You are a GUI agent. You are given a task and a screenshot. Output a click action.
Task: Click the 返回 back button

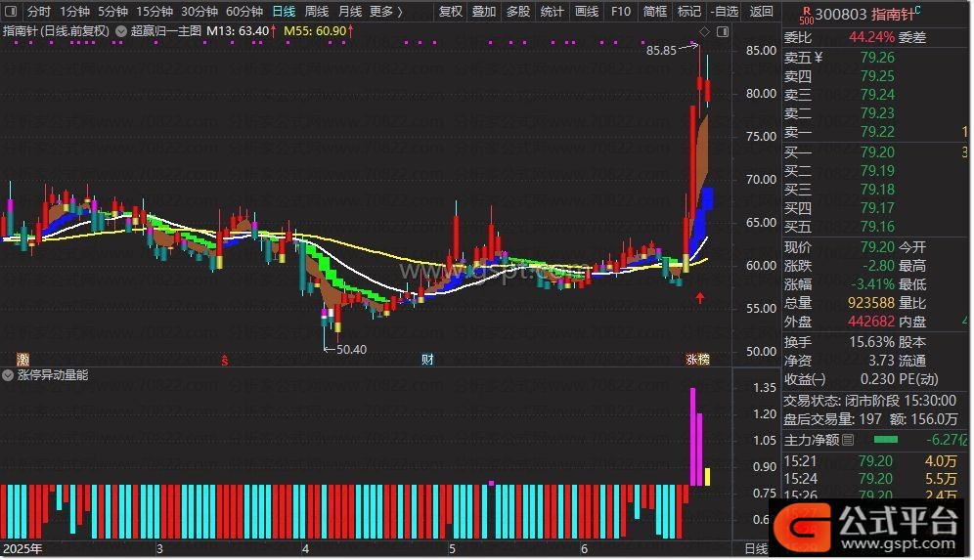click(x=761, y=11)
